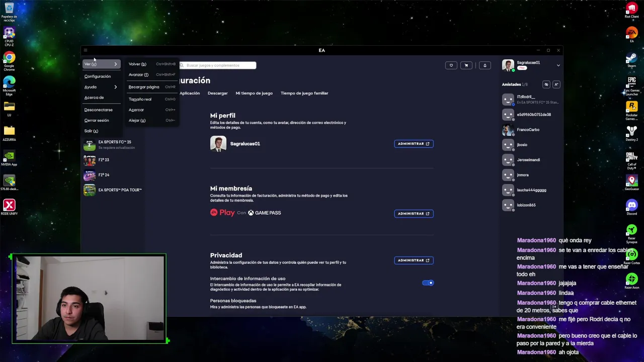Click the hide friends eye-slash icon
The height and width of the screenshot is (362, 644).
[x=546, y=84]
